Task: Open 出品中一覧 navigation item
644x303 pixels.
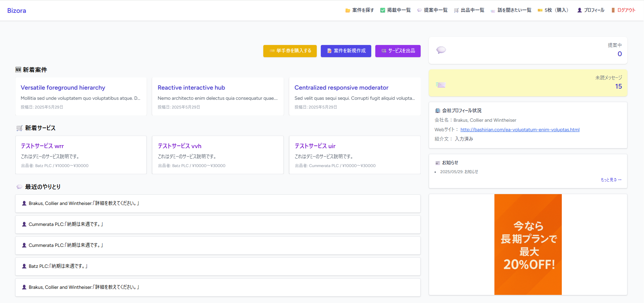Action: click(x=472, y=10)
